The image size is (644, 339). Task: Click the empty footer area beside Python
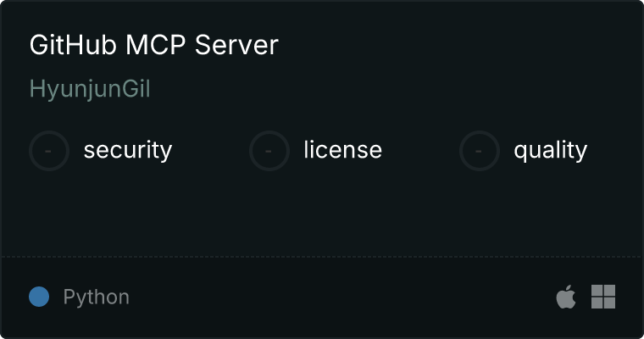tap(341, 297)
